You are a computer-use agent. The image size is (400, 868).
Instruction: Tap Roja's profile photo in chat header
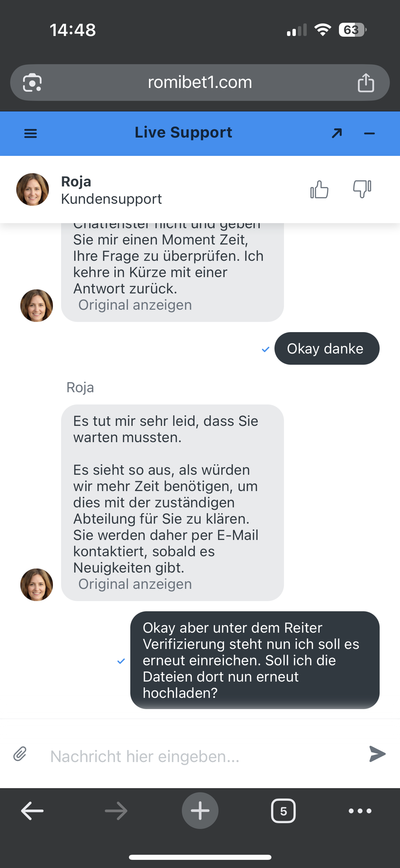(x=33, y=189)
